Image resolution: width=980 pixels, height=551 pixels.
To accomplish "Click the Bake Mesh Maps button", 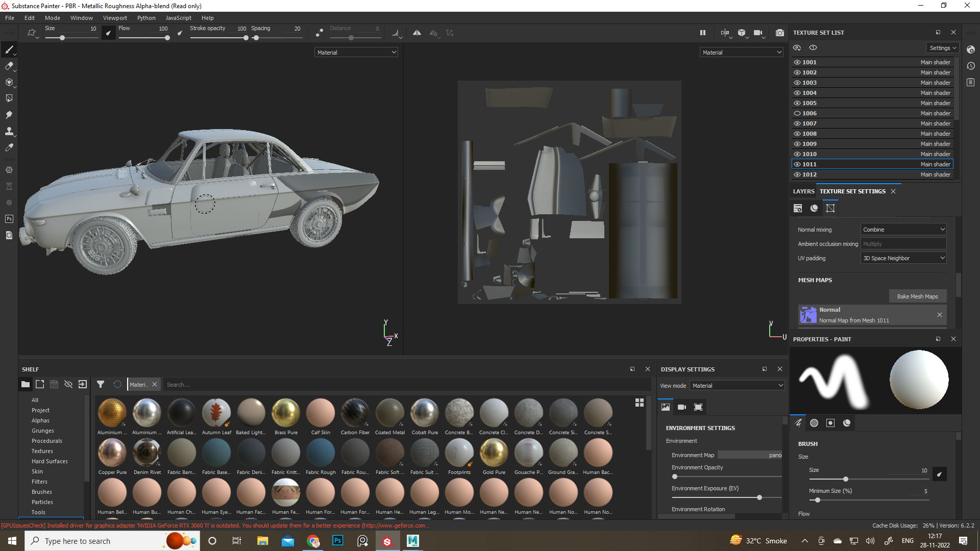I will (917, 296).
